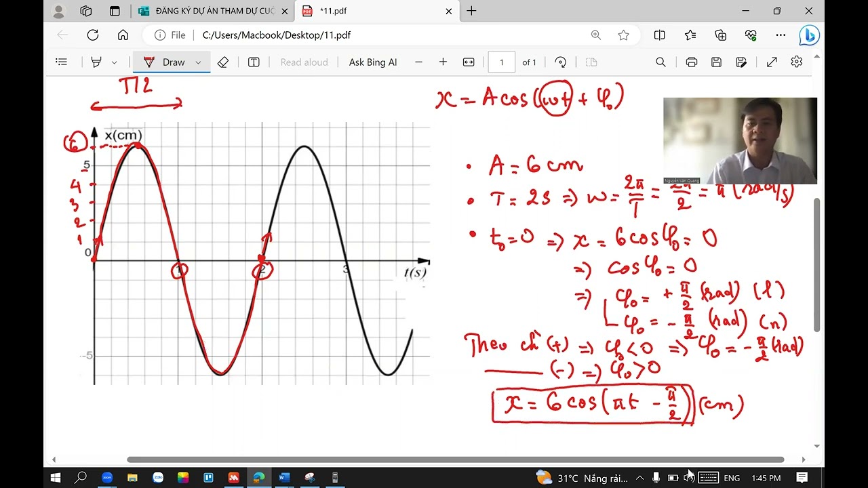868x488 pixels.
Task: Zoom out with the minus button
Action: coord(418,62)
